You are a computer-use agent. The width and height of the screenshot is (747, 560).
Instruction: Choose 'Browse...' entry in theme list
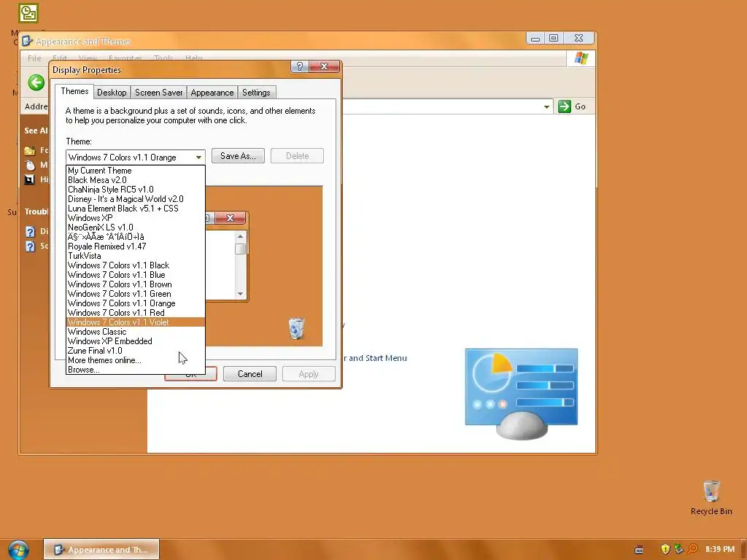point(135,370)
